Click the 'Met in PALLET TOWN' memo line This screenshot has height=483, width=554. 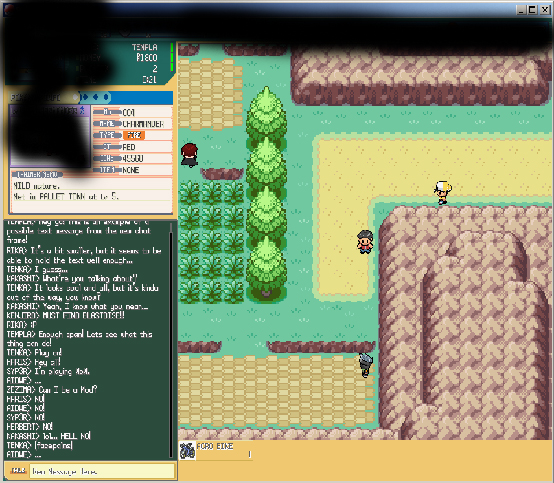[66, 196]
